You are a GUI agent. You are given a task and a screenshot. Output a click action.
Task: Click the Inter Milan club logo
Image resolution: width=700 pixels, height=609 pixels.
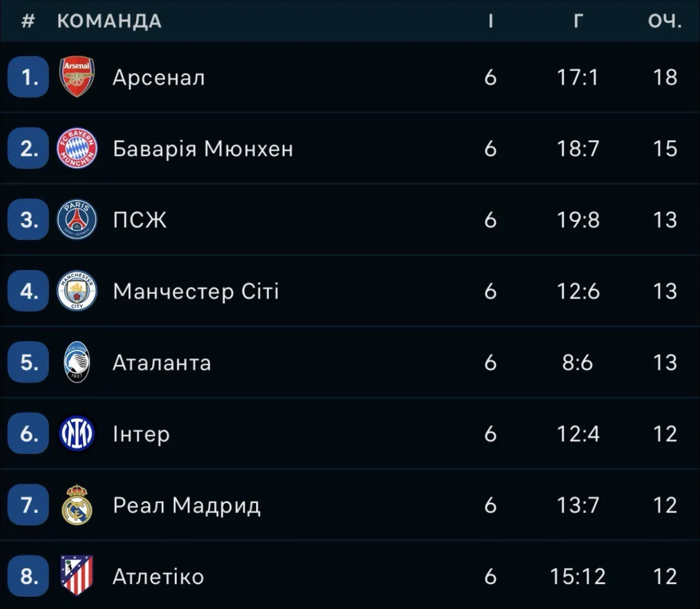tap(77, 434)
